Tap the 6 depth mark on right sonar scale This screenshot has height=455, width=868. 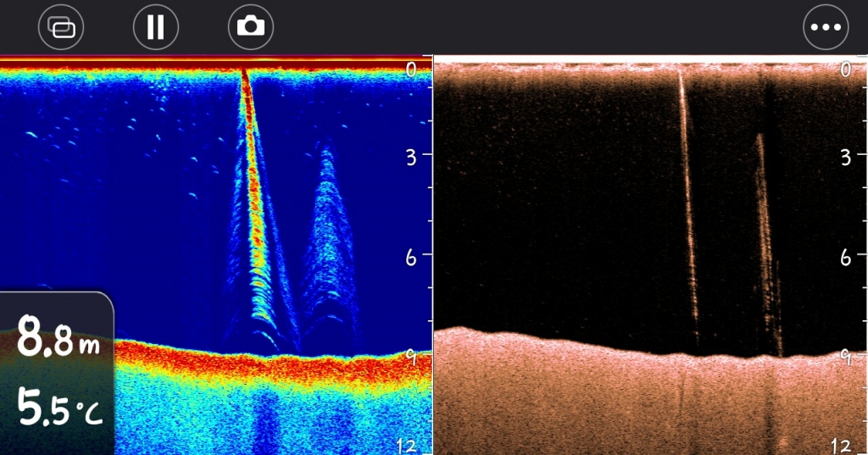845,258
